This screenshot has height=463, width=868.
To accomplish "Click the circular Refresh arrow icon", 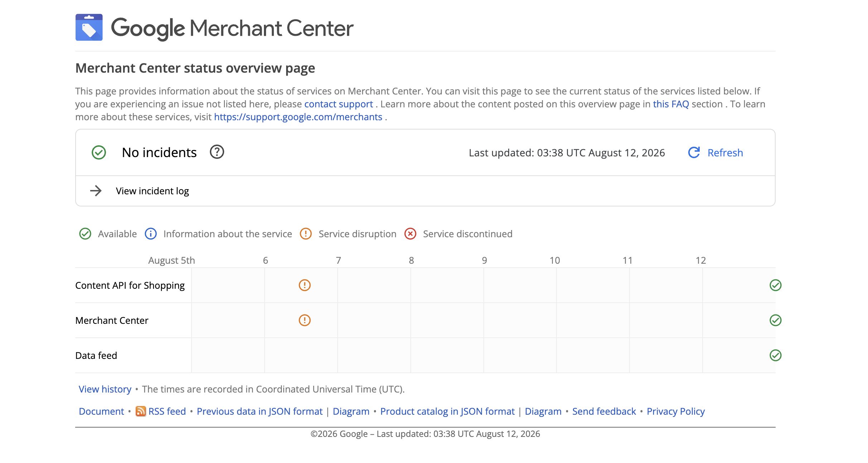I will tap(694, 152).
